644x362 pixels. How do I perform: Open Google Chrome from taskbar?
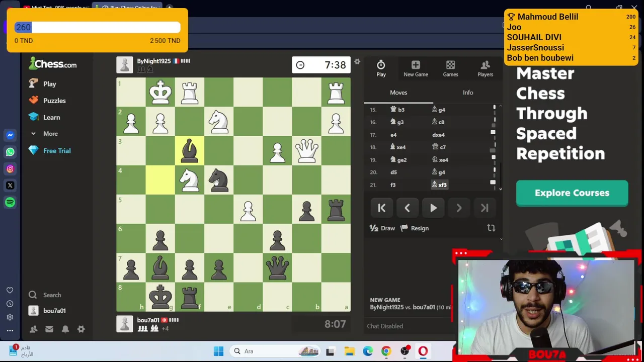tap(386, 351)
